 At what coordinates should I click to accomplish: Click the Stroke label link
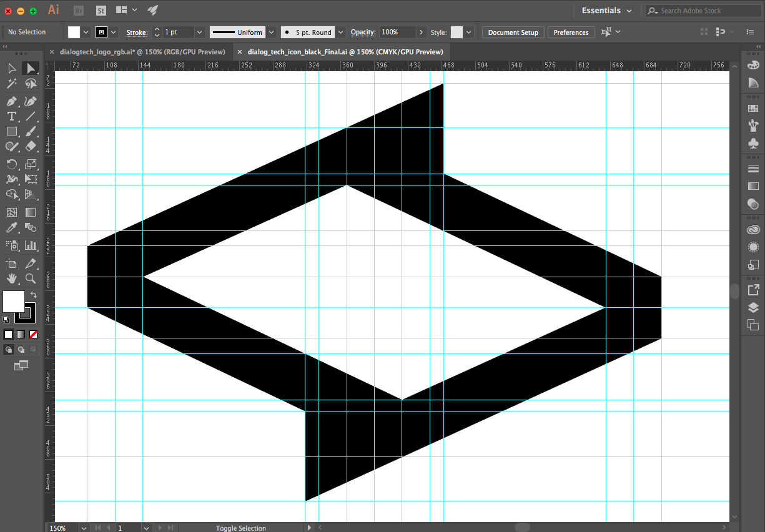click(137, 32)
